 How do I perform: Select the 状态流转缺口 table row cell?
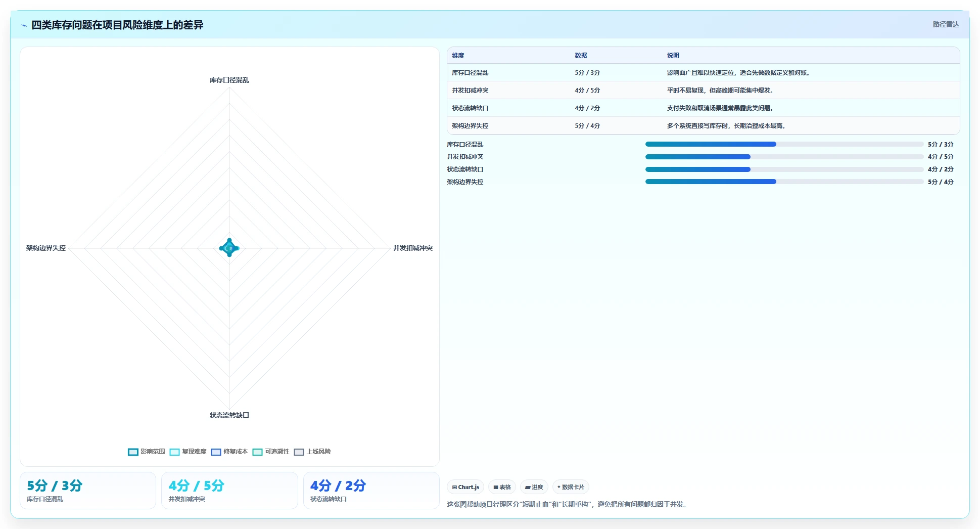click(x=470, y=108)
